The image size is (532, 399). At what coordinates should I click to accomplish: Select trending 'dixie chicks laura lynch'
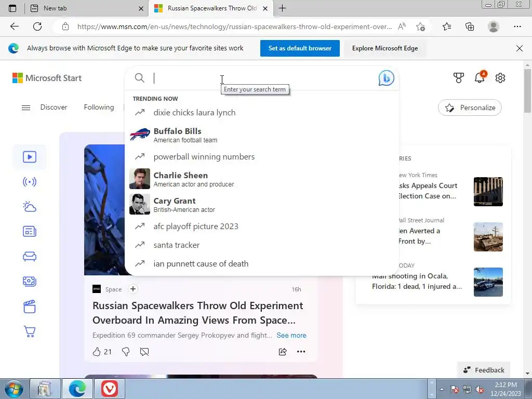coord(262,112)
